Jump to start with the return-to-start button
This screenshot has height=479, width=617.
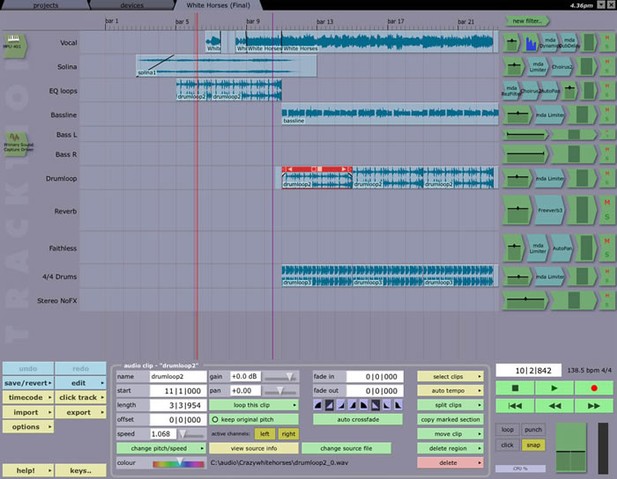click(x=514, y=405)
